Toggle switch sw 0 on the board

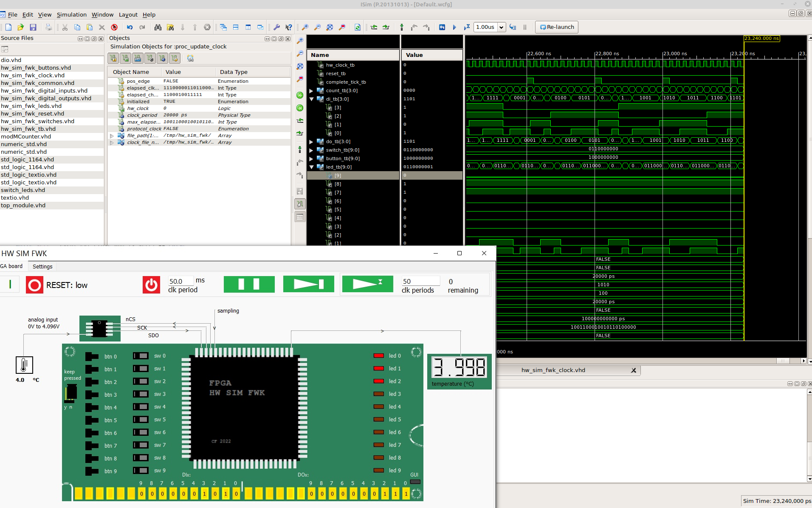(141, 356)
